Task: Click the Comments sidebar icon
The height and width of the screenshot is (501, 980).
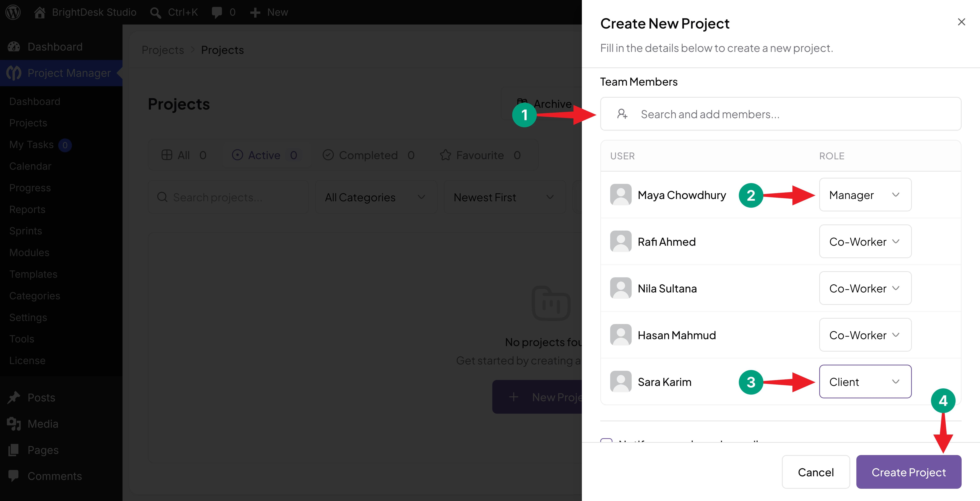Action: (x=14, y=476)
